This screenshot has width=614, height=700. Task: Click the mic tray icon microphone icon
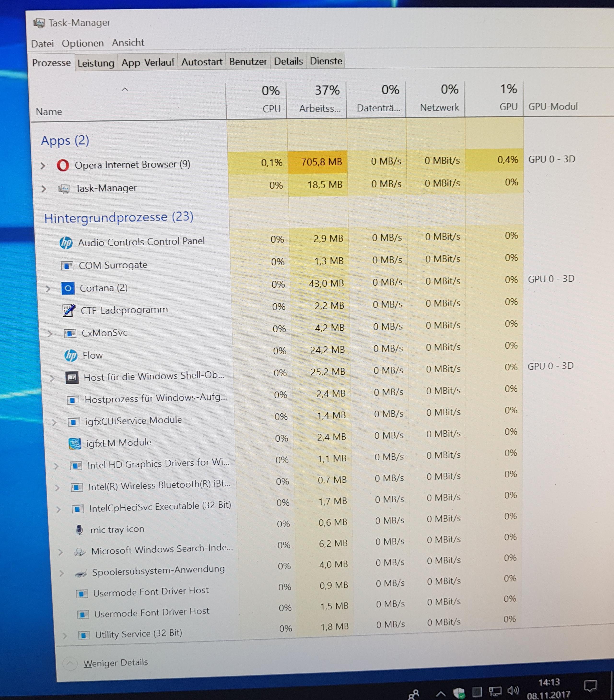(79, 530)
